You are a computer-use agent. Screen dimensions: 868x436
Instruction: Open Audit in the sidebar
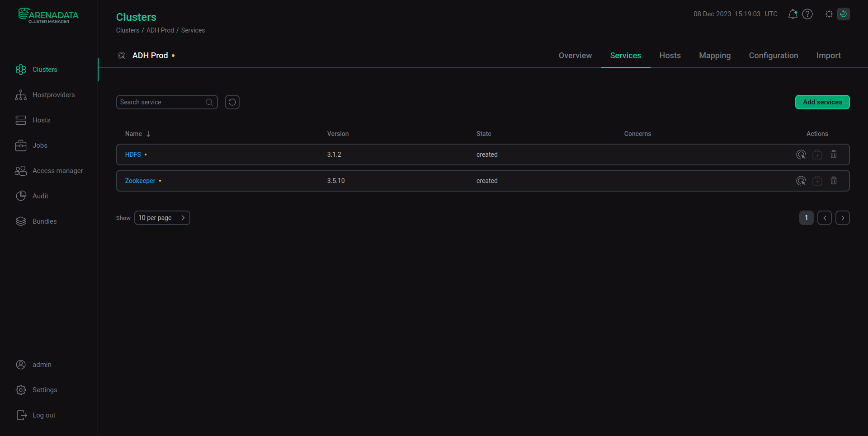(x=40, y=196)
